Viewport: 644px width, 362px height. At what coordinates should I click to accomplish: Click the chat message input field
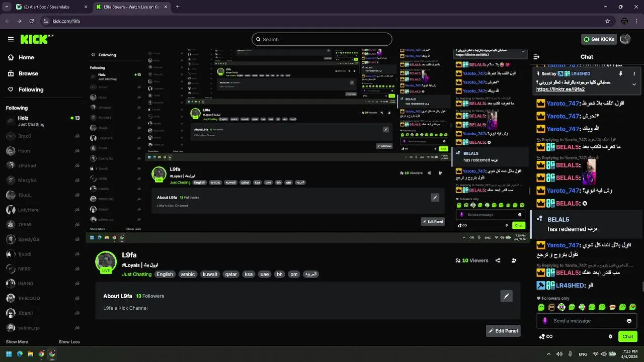(586, 321)
